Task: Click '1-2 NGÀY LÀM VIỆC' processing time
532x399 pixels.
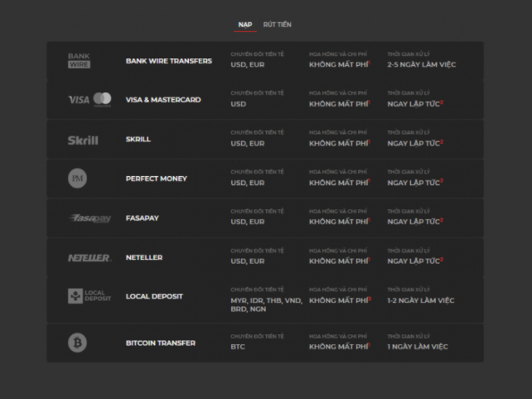Action: (421, 301)
